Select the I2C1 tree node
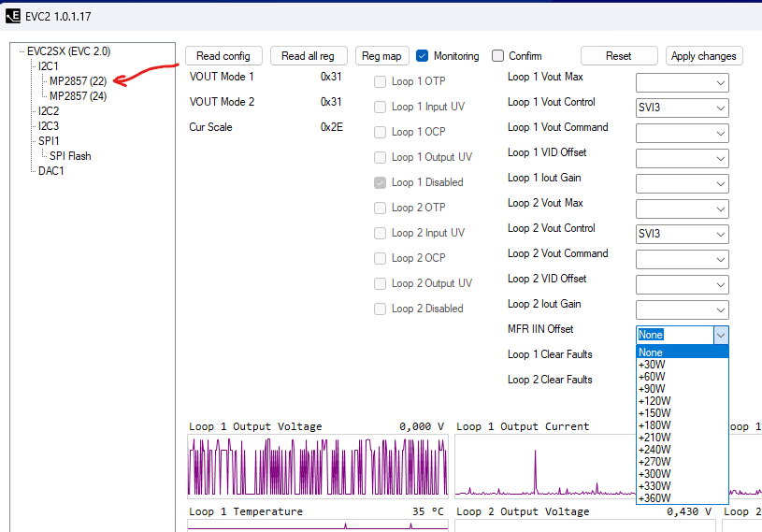The height and width of the screenshot is (532, 762). pyautogui.click(x=48, y=66)
